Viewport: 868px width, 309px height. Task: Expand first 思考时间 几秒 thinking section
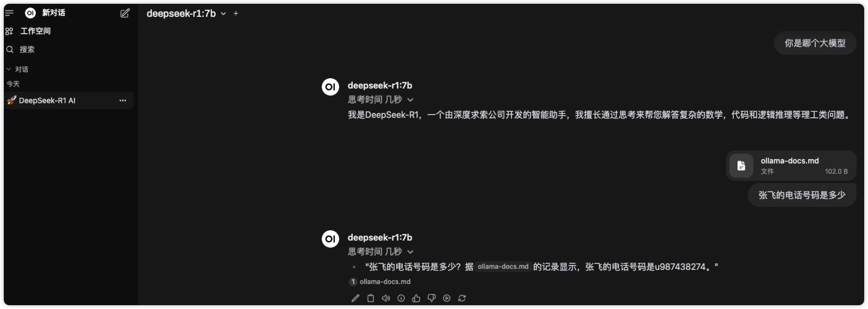point(380,100)
